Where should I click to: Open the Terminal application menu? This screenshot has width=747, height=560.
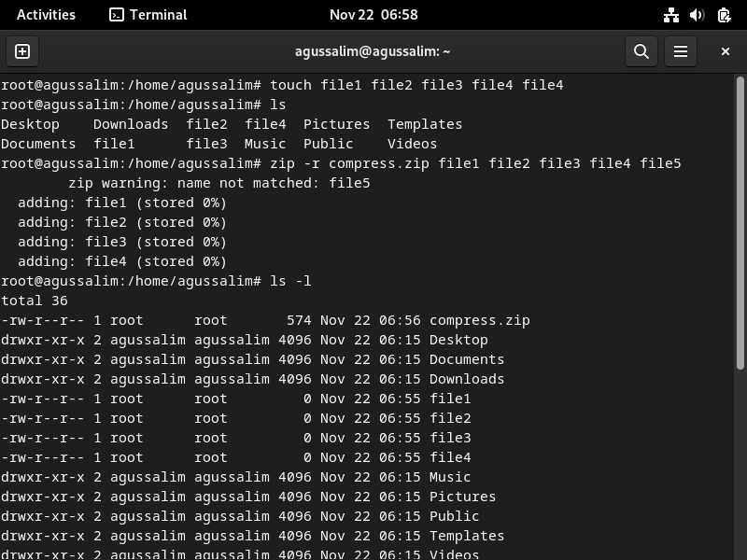148,15
